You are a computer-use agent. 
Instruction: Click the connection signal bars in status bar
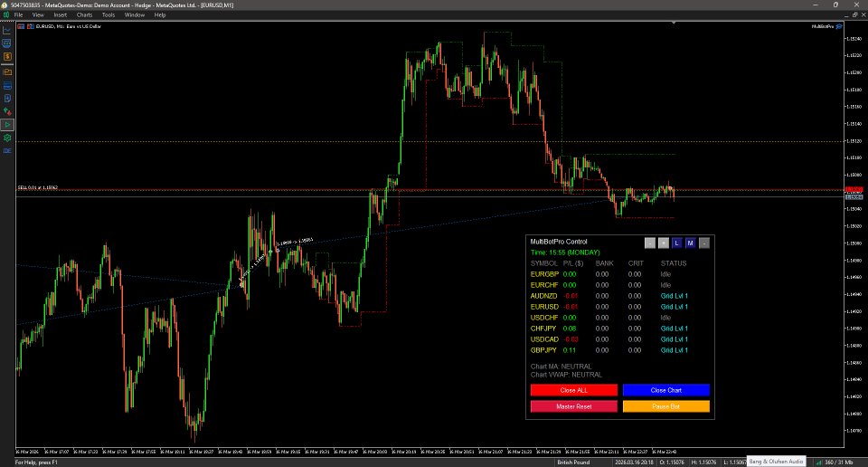click(x=819, y=462)
